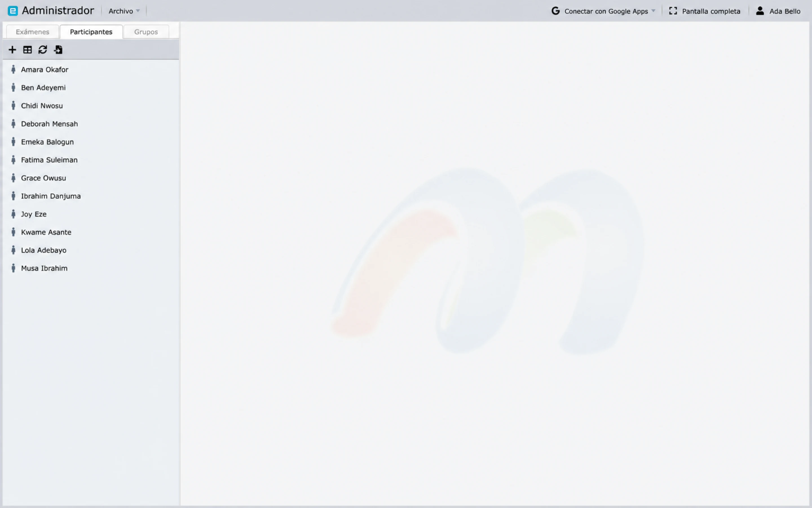
Task: Click person icon next to Chidi Nwosu
Action: tap(14, 106)
